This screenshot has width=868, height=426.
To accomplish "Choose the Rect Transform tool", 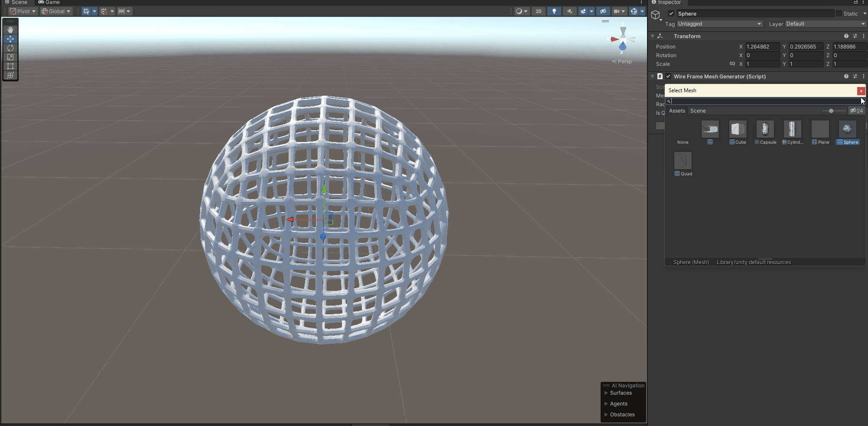I will point(10,66).
